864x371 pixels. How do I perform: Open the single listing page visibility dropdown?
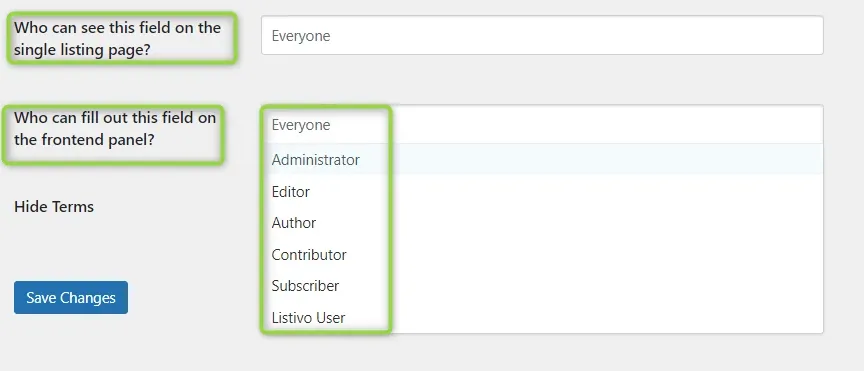(542, 35)
